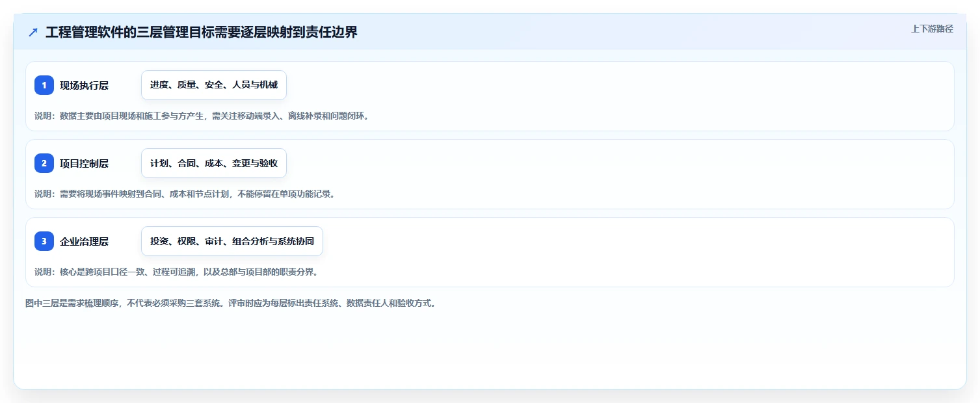Select the 投资、权限、审计、组合分析与系统协同 chip
The image size is (980, 403).
pos(232,241)
